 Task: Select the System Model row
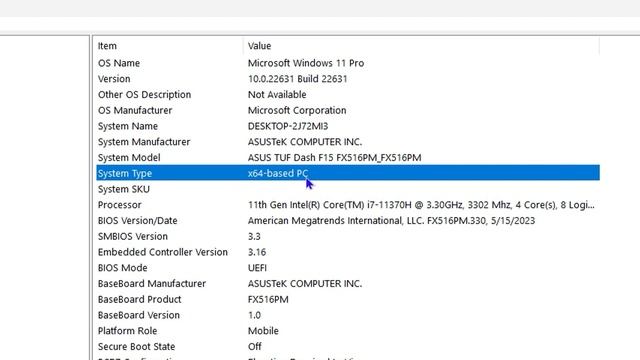point(348,158)
